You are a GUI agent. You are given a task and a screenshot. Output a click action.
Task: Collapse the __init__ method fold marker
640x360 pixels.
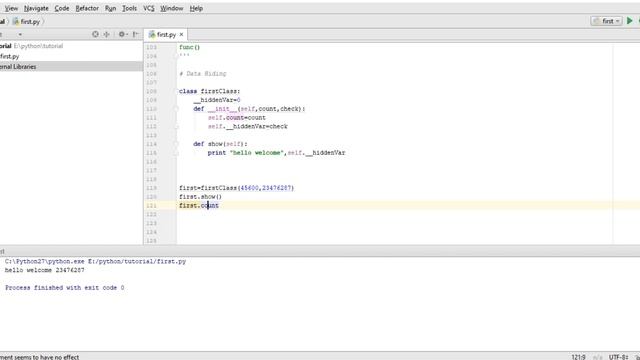tap(176, 109)
